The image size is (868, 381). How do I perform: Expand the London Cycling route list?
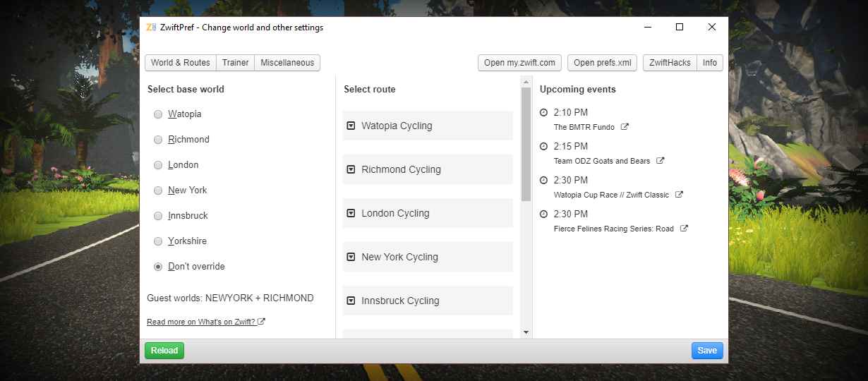(x=428, y=213)
